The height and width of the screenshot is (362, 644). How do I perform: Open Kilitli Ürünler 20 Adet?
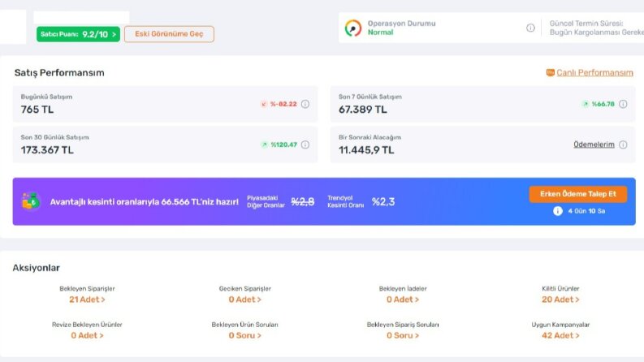coord(560,300)
